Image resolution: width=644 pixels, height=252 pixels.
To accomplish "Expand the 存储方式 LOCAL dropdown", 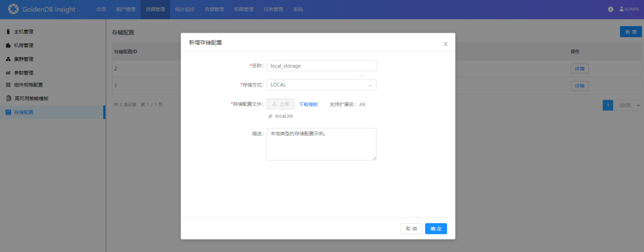I will tap(321, 85).
